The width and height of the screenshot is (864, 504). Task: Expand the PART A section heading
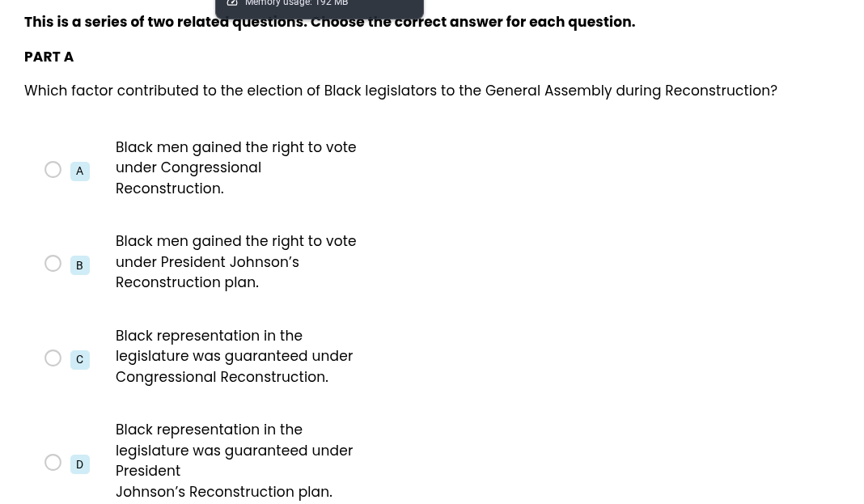click(49, 57)
